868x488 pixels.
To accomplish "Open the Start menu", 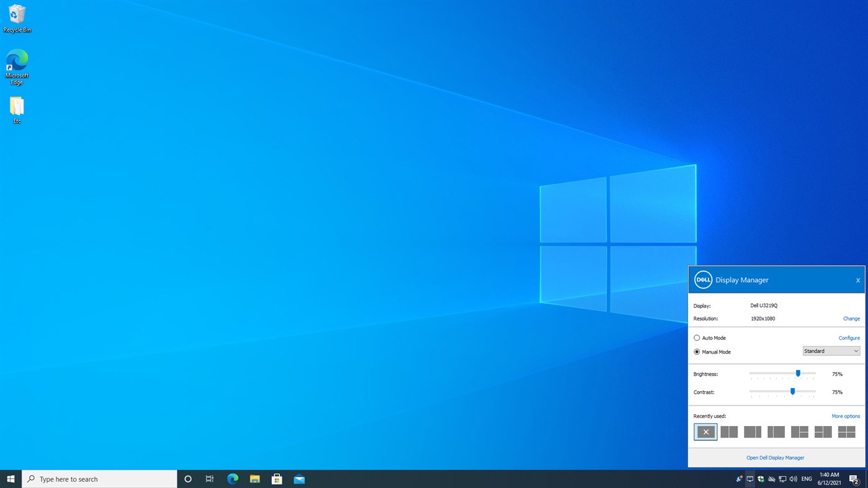I will coord(9,478).
